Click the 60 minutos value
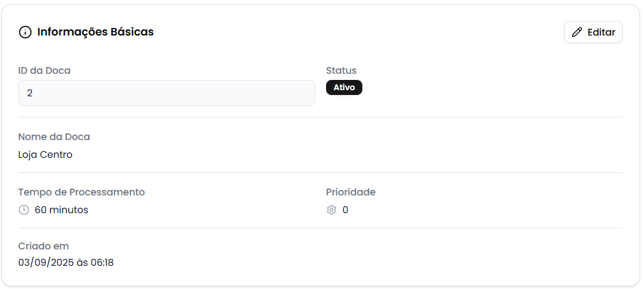The image size is (644, 289). [62, 210]
